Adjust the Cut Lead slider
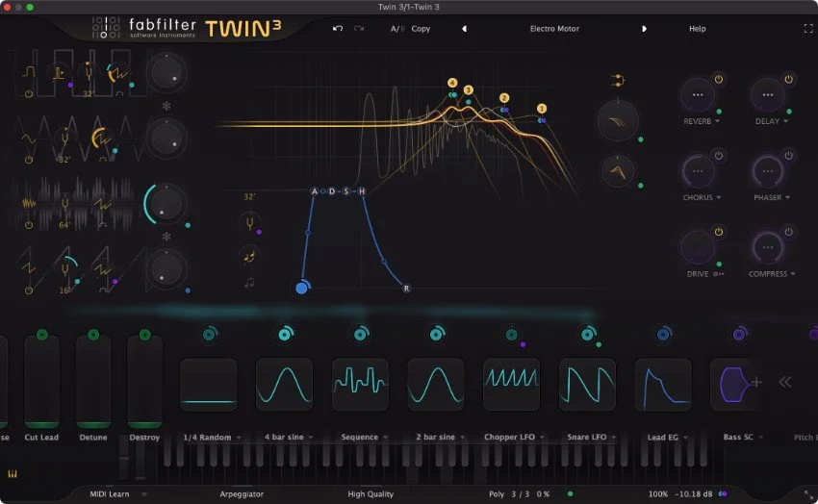Viewport: 818px width, 504px height. 41,382
